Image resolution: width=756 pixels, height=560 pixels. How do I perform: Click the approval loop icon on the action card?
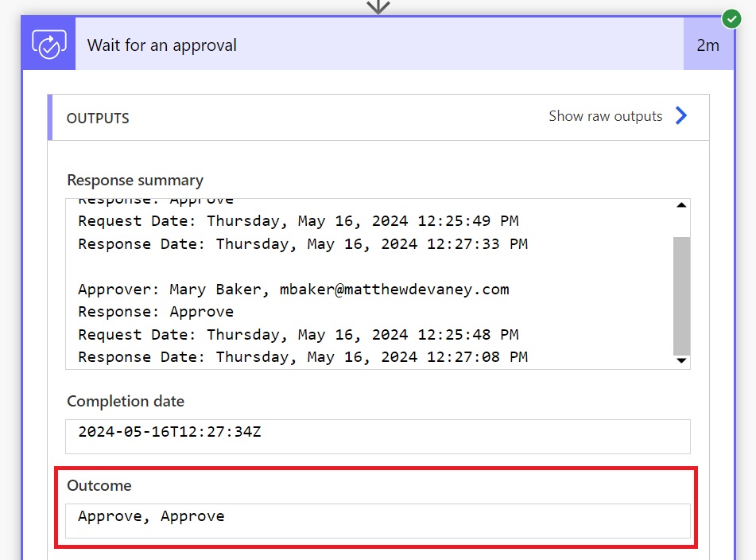(48, 43)
